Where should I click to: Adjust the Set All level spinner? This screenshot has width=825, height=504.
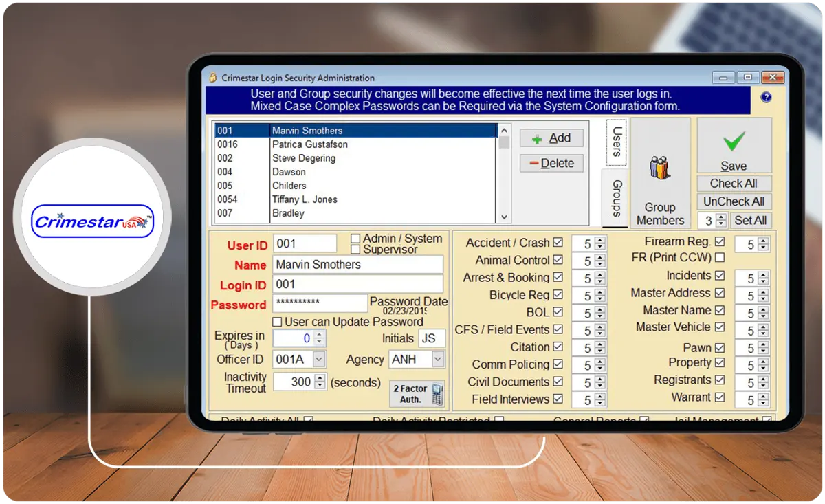coord(721,221)
